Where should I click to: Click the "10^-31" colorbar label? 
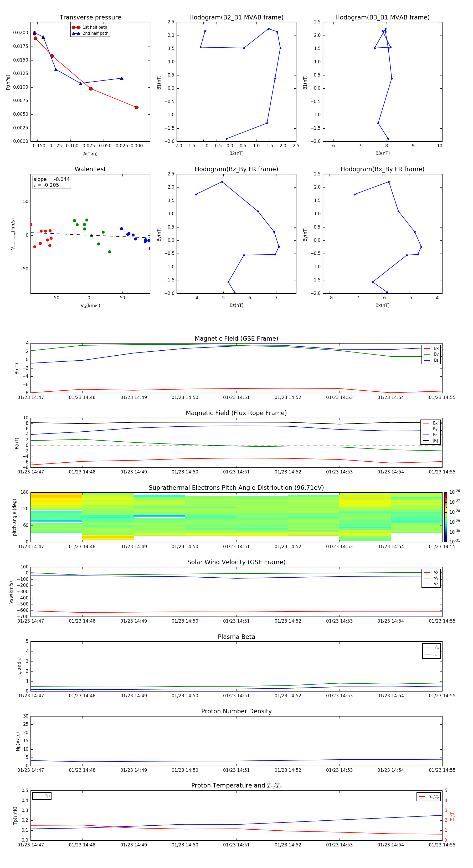pos(455,542)
